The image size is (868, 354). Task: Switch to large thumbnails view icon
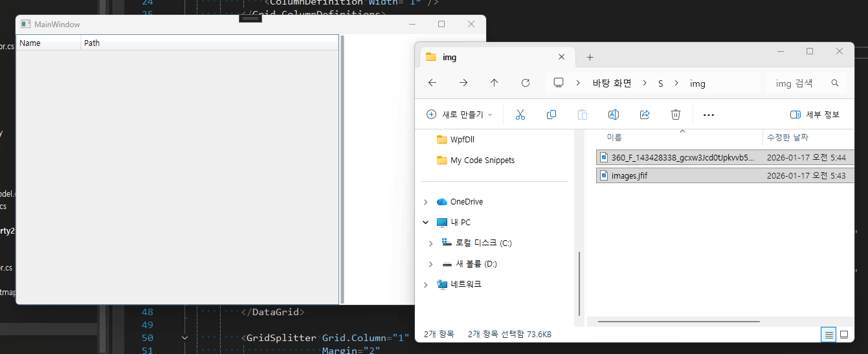pos(844,335)
